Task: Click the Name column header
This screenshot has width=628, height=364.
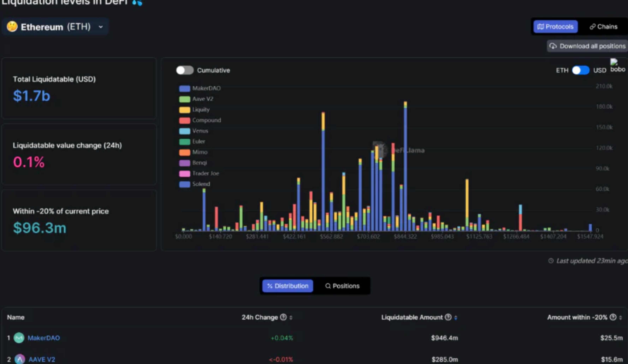Action: 16,317
